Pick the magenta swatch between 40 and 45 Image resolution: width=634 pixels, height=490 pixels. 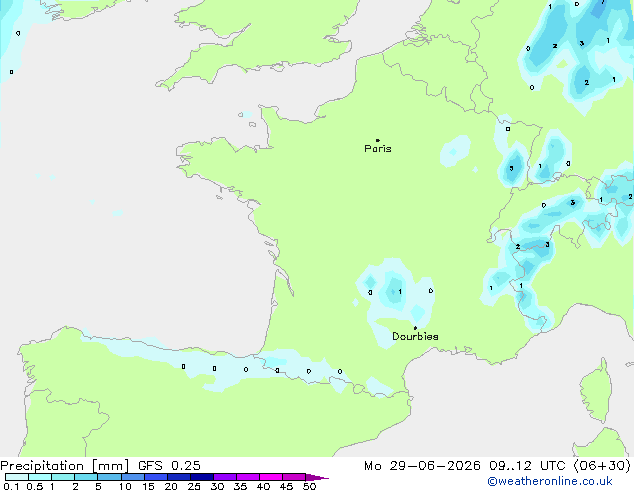pos(271,477)
